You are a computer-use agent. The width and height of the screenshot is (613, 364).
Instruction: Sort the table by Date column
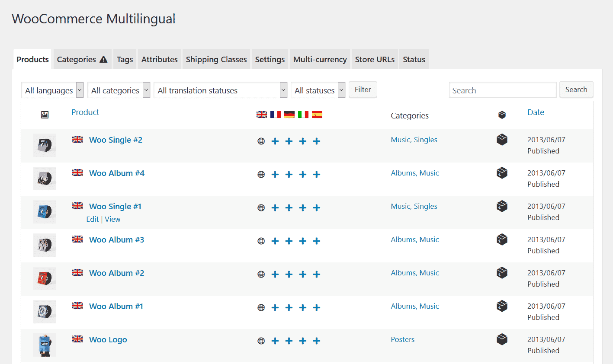tap(536, 112)
